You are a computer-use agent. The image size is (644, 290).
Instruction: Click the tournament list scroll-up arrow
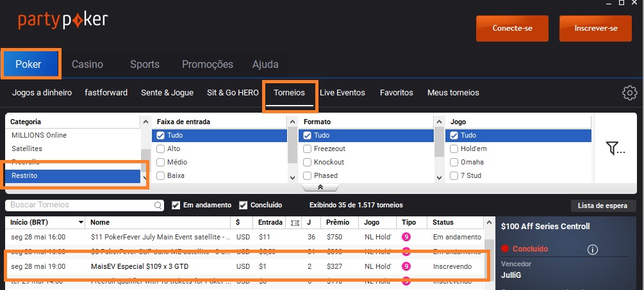tap(489, 223)
